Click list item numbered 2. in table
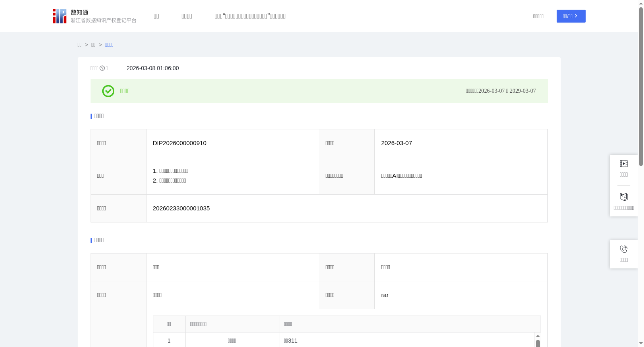The width and height of the screenshot is (644, 347). [x=169, y=181]
